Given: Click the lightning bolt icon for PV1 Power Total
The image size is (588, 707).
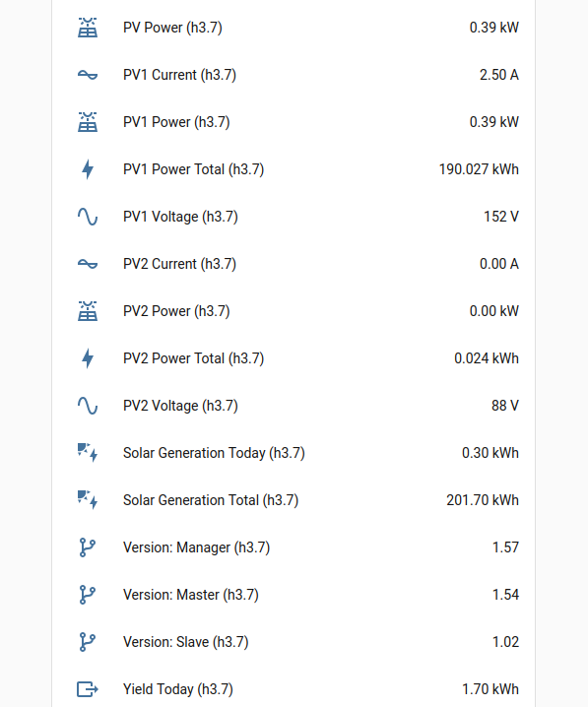Looking at the screenshot, I should [x=88, y=169].
